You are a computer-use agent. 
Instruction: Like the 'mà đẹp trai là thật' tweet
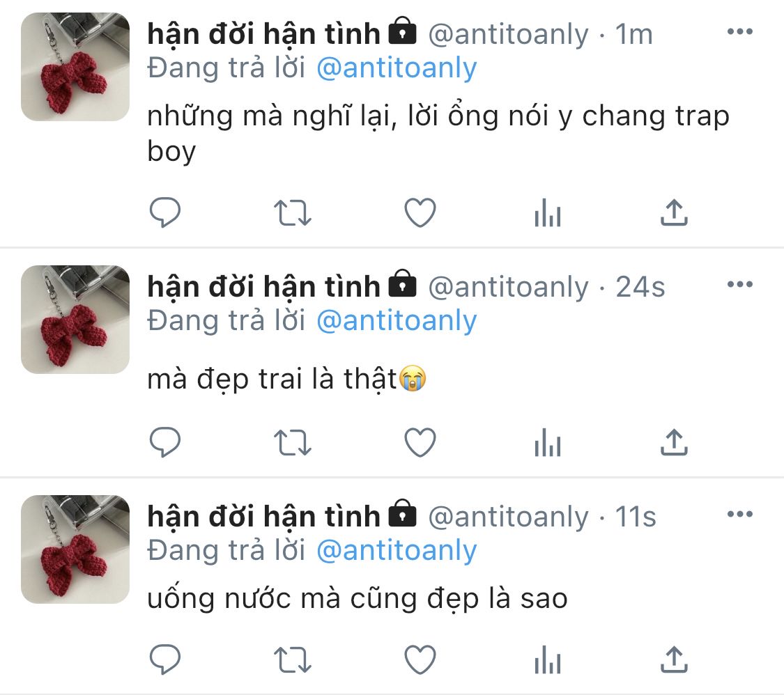[x=420, y=443]
